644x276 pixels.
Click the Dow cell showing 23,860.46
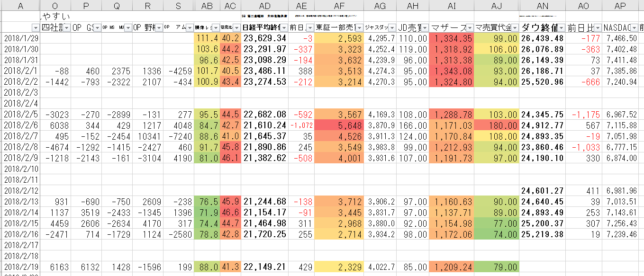[542, 147]
